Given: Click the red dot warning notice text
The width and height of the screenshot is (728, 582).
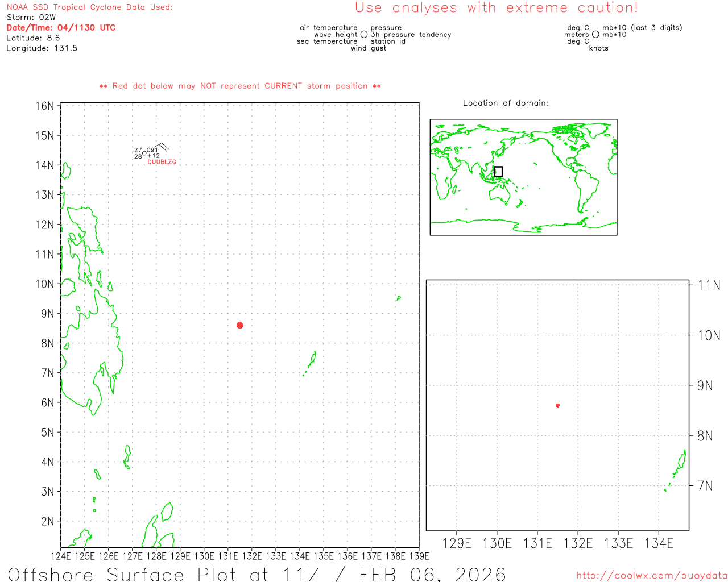Looking at the screenshot, I should point(240,86).
